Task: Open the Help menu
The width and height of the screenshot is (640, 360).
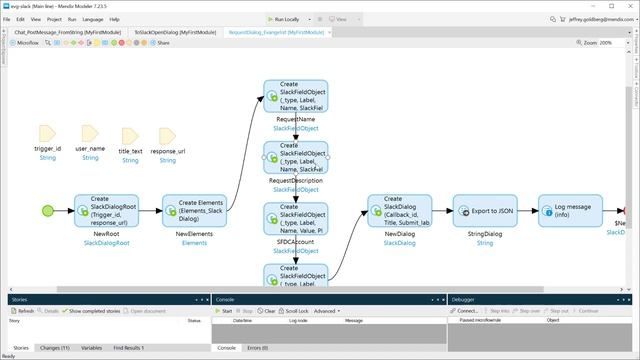Action: point(114,19)
